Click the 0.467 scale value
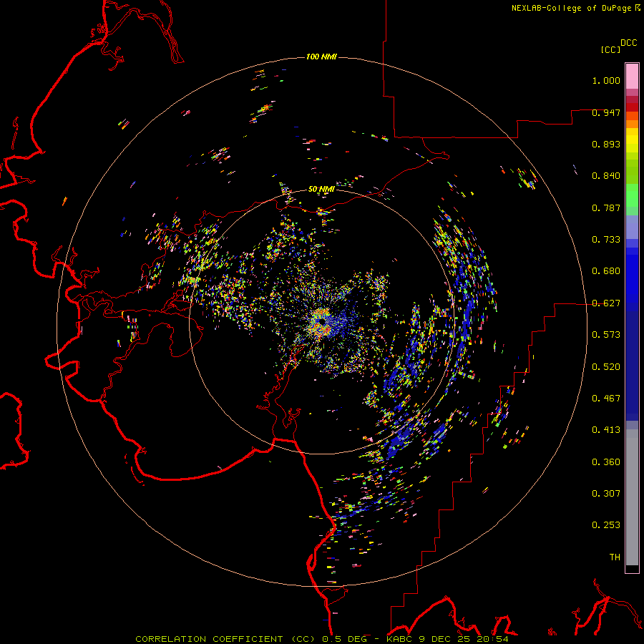The image size is (644, 644). [x=606, y=399]
